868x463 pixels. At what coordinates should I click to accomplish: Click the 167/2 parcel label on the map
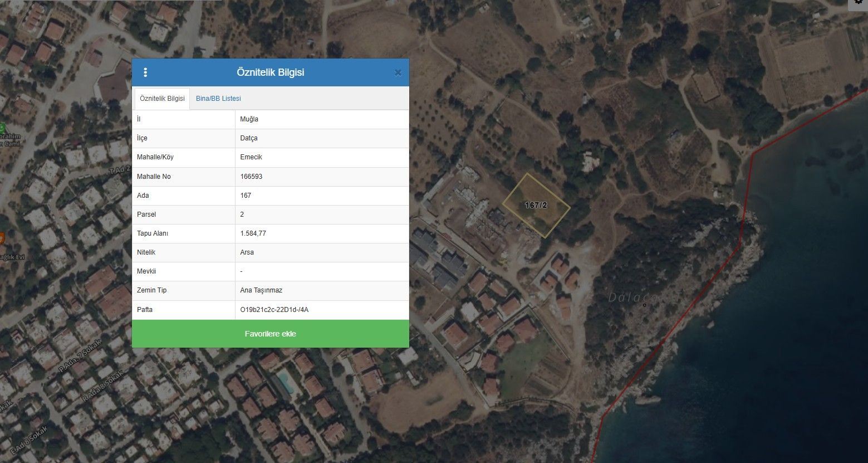[536, 205]
